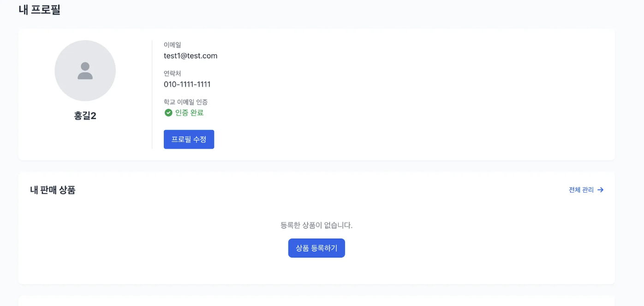Click the username 홍길2
The image size is (644, 306).
click(x=85, y=116)
